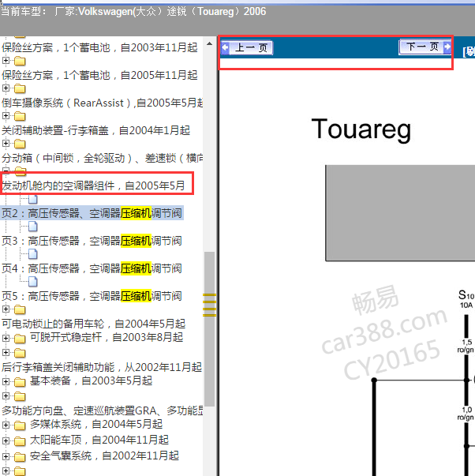Image resolution: width=475 pixels, height=476 pixels.
Task: Expand 后行李箱盖关闭辅助功能 node
Action: 6,352
